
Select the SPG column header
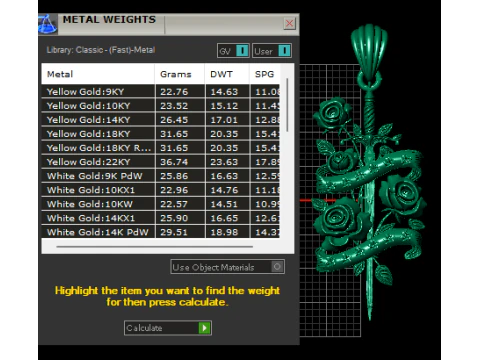pos(265,74)
